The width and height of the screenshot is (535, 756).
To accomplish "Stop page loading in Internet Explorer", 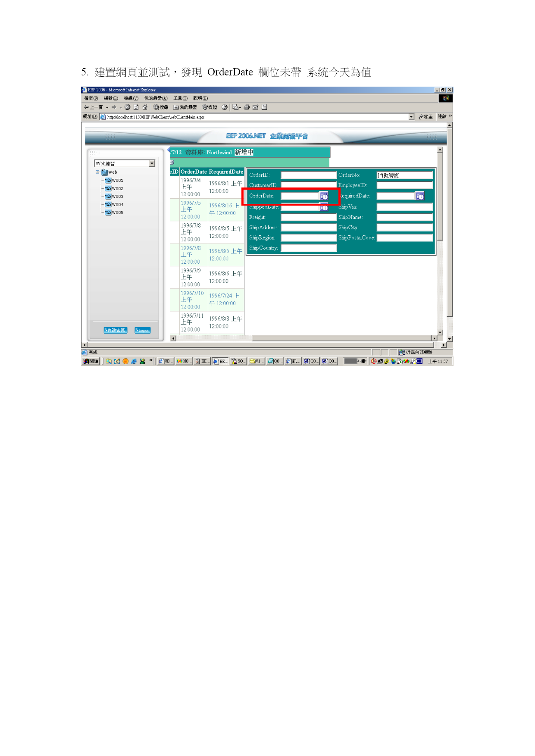I will (x=128, y=107).
